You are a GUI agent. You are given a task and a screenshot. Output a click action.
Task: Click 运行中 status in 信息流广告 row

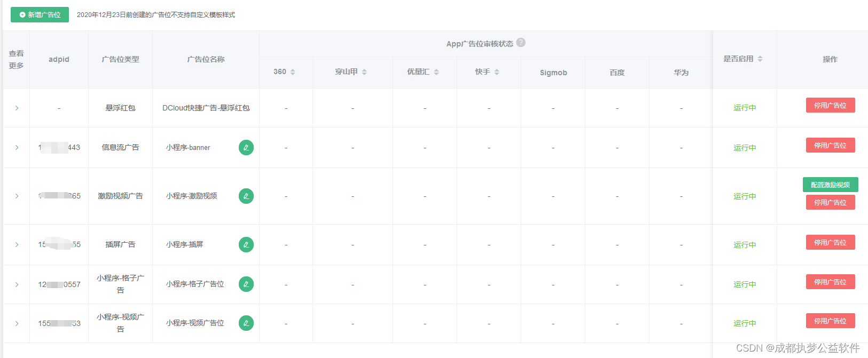pos(745,148)
